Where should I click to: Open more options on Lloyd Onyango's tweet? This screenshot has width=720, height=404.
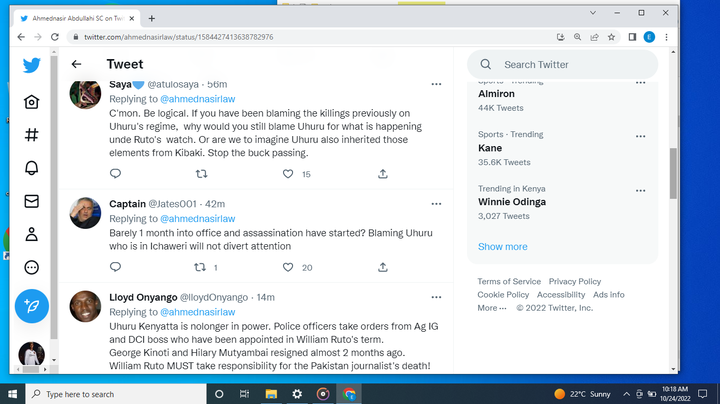(436, 297)
